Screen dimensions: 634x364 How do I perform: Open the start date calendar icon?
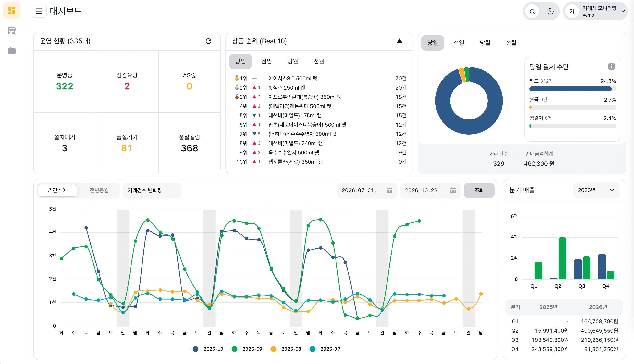(389, 190)
